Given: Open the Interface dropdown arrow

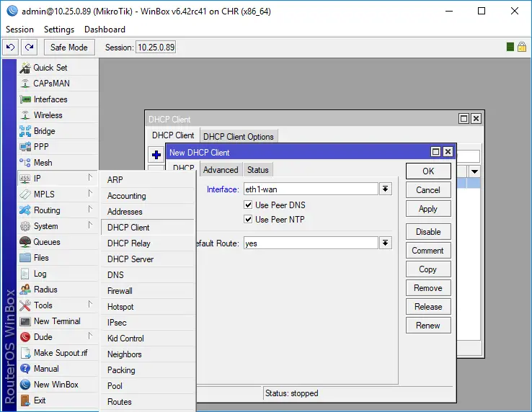Looking at the screenshot, I should [x=386, y=189].
